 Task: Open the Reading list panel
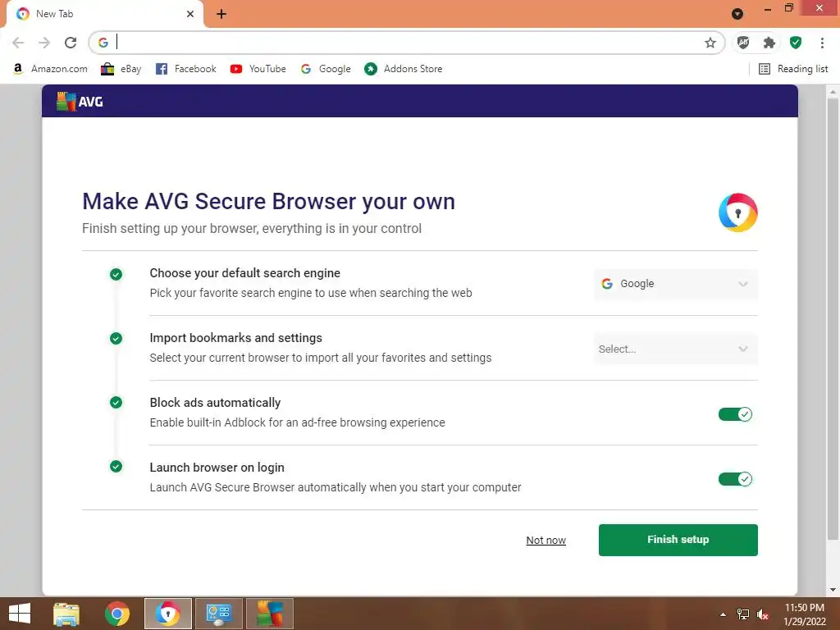(793, 69)
